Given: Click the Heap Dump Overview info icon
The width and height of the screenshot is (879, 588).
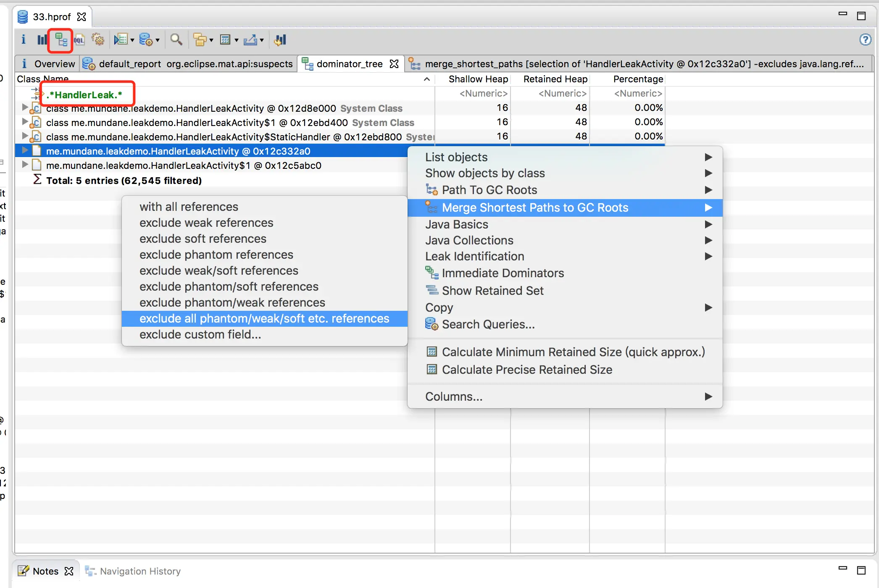Looking at the screenshot, I should pyautogui.click(x=24, y=40).
